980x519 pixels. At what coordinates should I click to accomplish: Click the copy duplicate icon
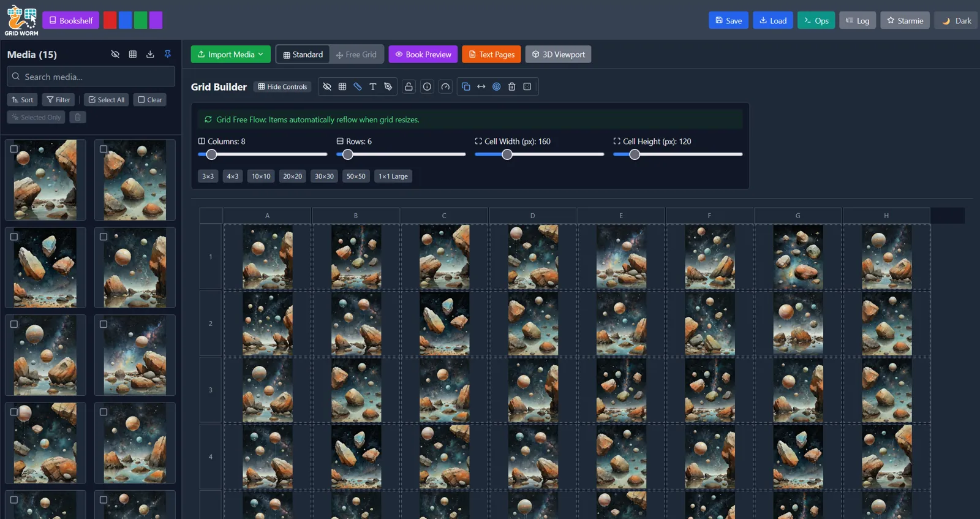point(466,86)
